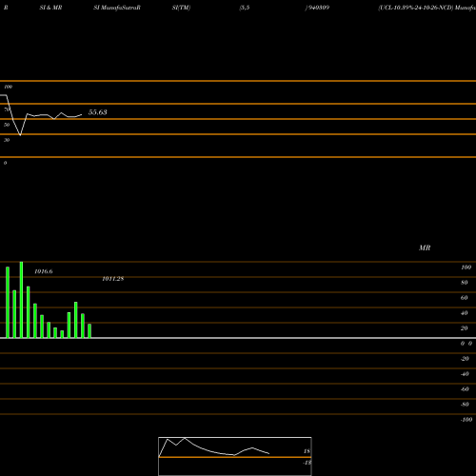Click MR right-axis label '60'

[465, 298]
